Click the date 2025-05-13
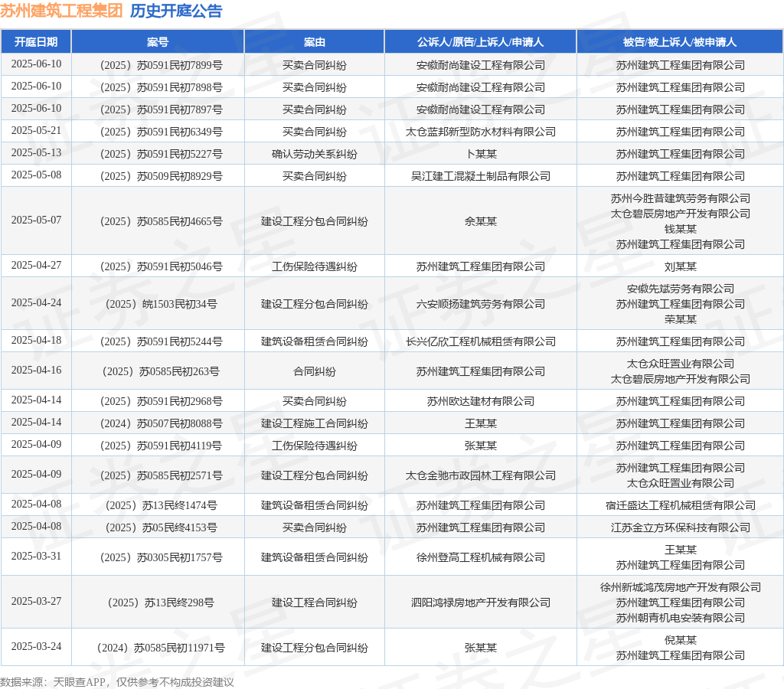Viewport: 784px width, 689px height. [36, 152]
